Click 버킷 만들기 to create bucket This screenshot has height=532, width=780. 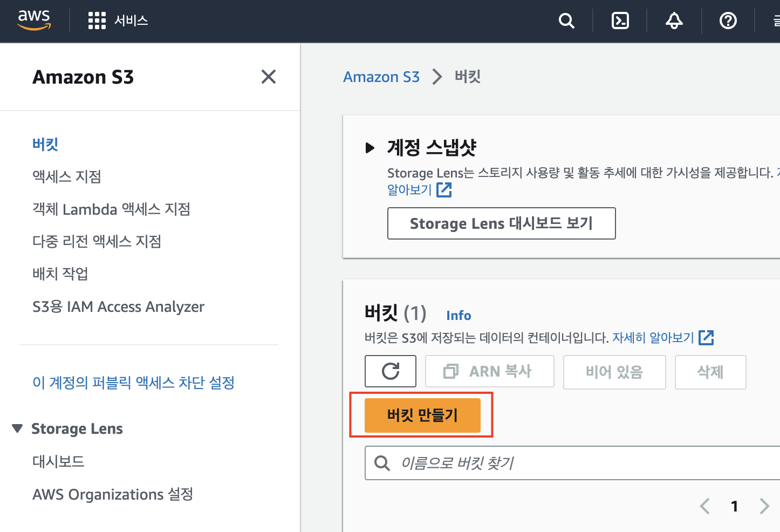(422, 415)
